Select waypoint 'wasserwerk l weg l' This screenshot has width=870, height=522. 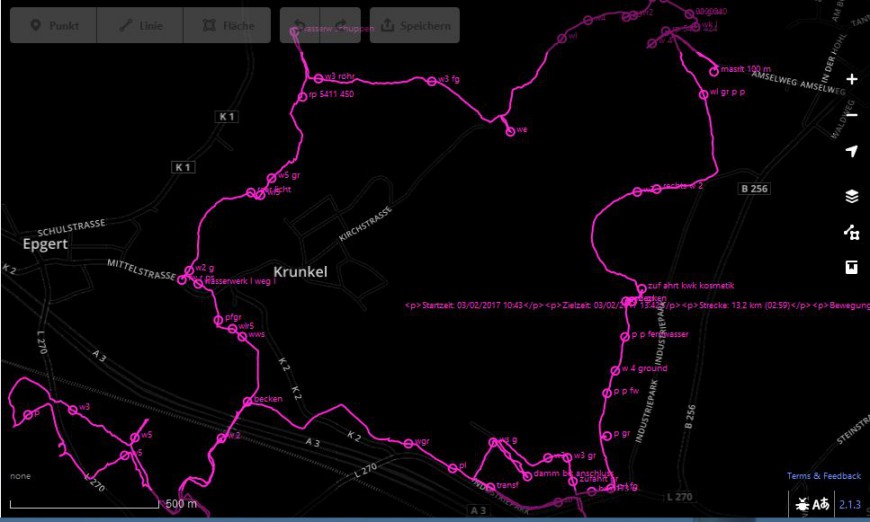tap(199, 284)
